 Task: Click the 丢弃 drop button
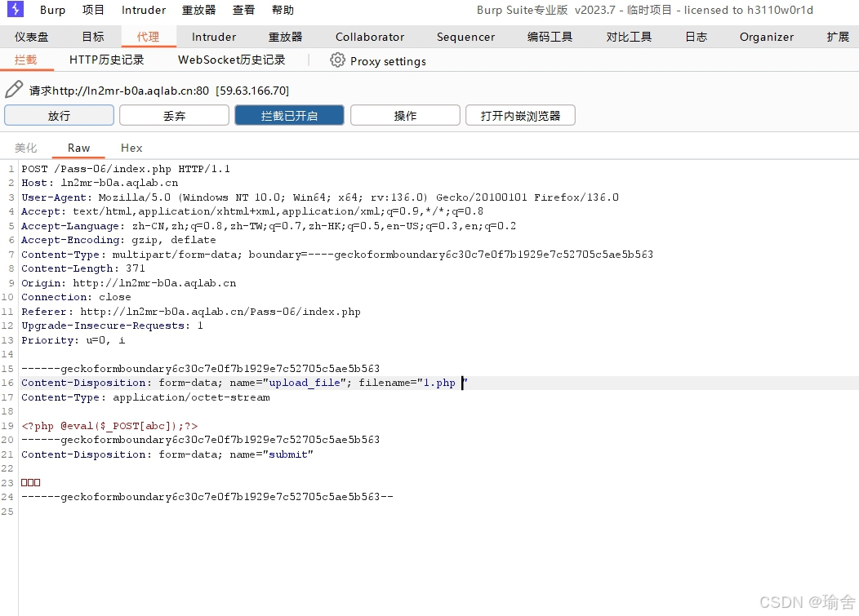point(174,116)
